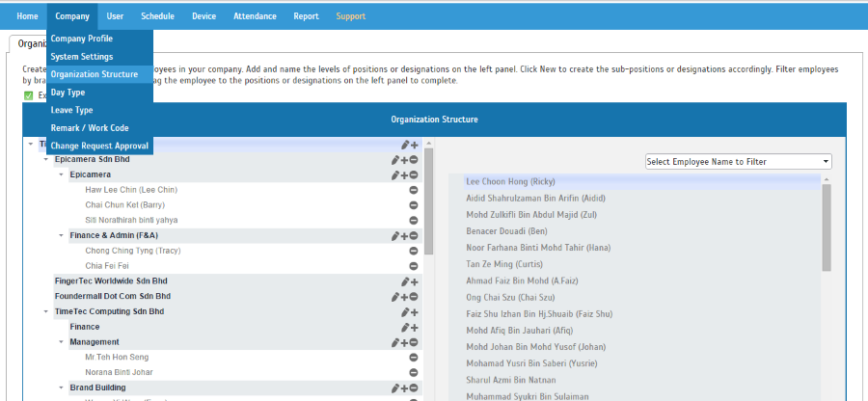
Task: Choose System Settings from Company menu
Action: tap(99, 57)
